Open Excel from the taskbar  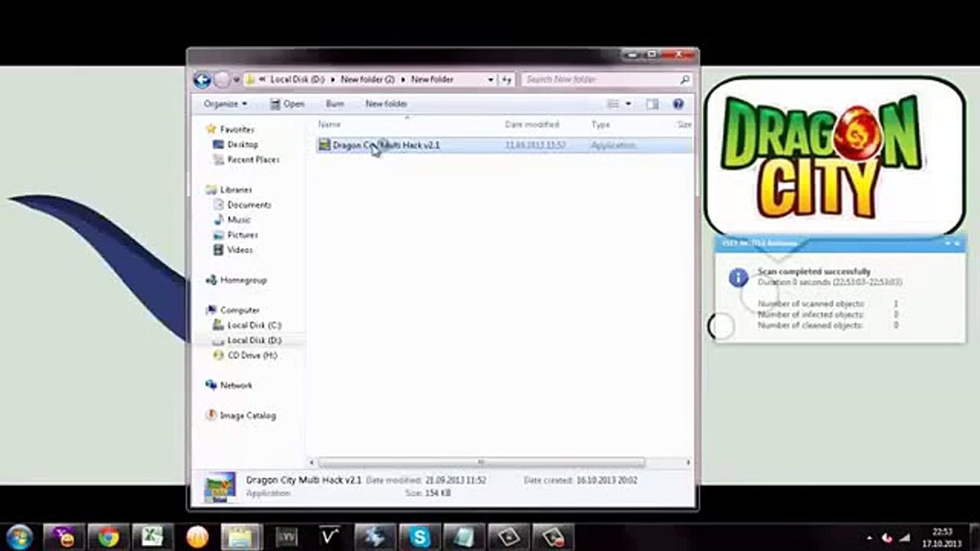point(152,537)
